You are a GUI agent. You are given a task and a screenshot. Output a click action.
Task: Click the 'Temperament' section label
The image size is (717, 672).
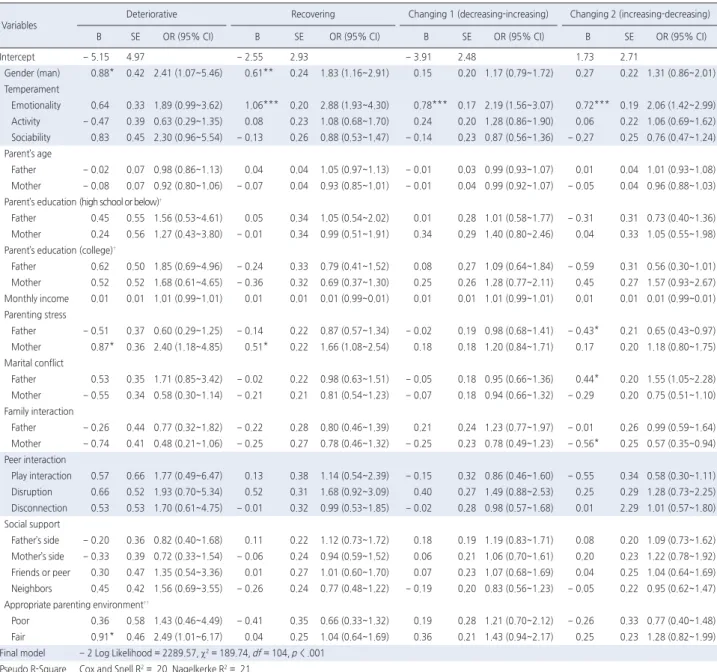(32, 89)
